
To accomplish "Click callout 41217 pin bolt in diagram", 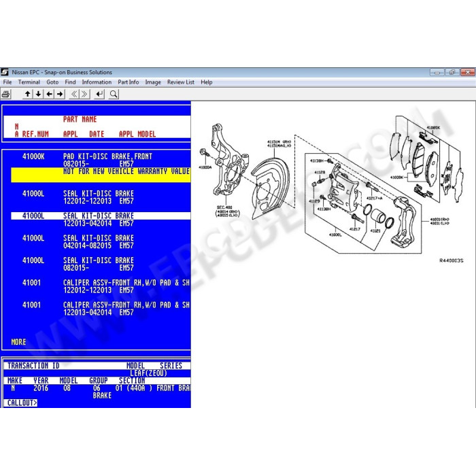I will pyautogui.click(x=354, y=229).
